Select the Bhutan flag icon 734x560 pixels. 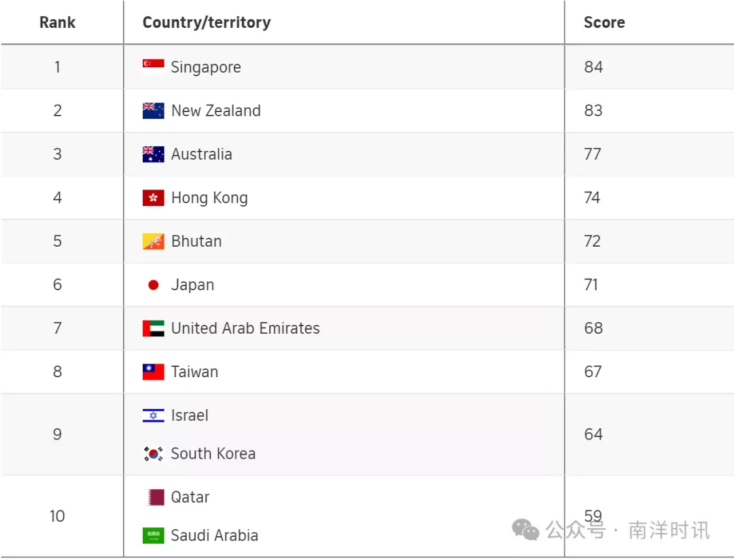click(x=153, y=241)
